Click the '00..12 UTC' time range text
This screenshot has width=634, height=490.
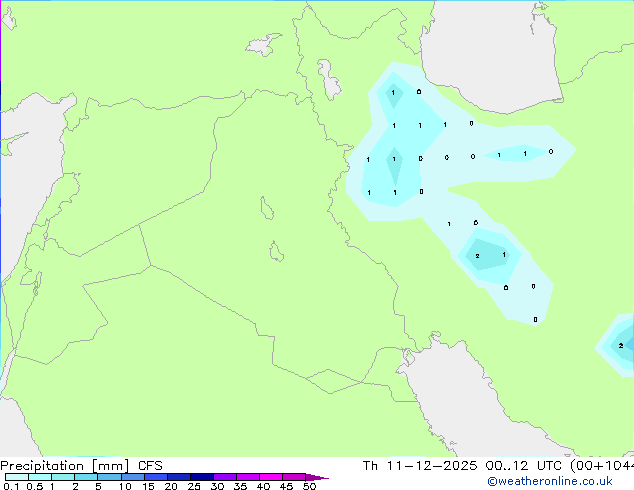click(x=524, y=466)
